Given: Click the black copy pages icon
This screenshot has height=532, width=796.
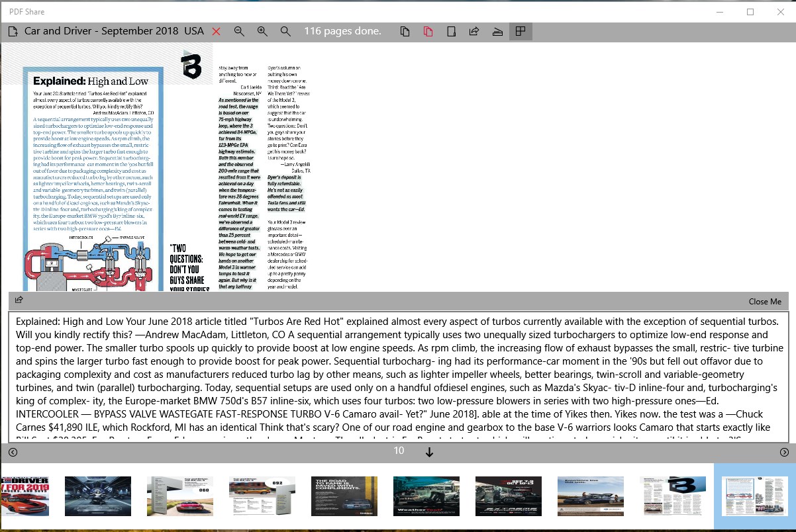Looking at the screenshot, I should (405, 31).
